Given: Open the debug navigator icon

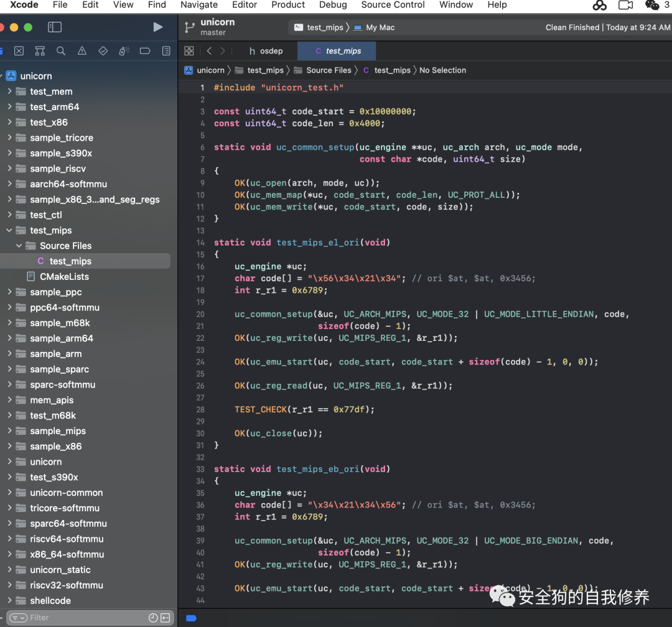Looking at the screenshot, I should click(124, 51).
